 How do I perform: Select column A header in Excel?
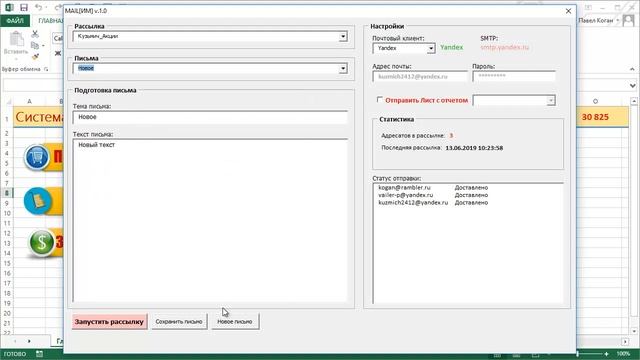[x=29, y=101]
